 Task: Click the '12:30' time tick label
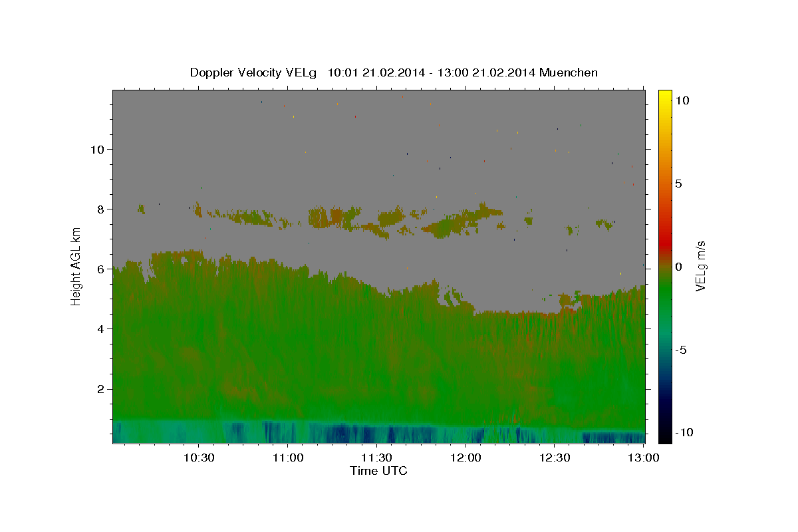click(x=555, y=458)
